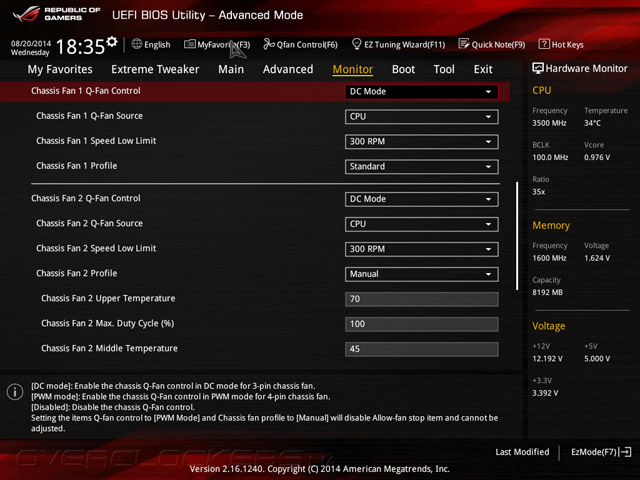This screenshot has height=480, width=640.
Task: Open Chassis Fan 2 Q-Fan Control dropdown
Action: (422, 199)
